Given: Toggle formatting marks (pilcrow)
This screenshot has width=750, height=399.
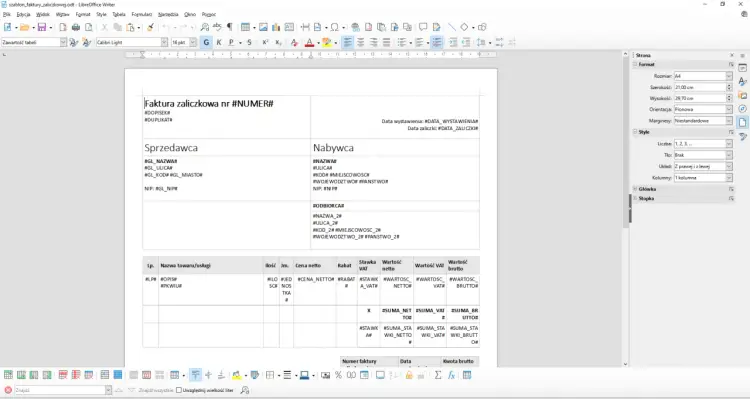Looking at the screenshot, I should (x=230, y=27).
